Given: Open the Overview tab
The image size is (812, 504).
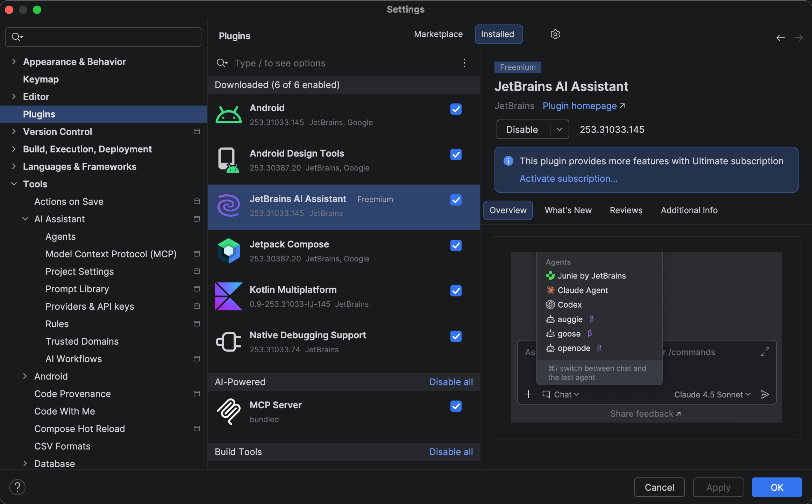Looking at the screenshot, I should 508,210.
